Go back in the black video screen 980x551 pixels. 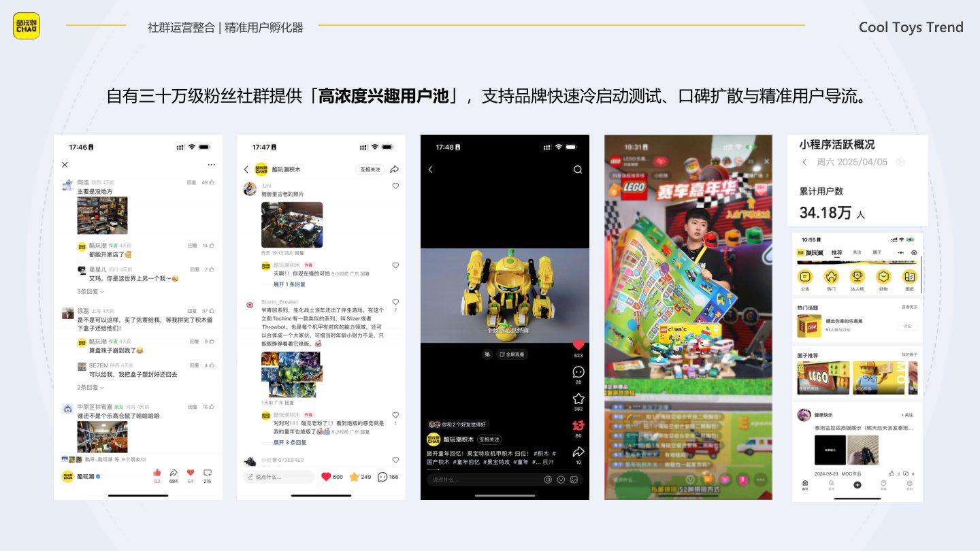point(430,169)
